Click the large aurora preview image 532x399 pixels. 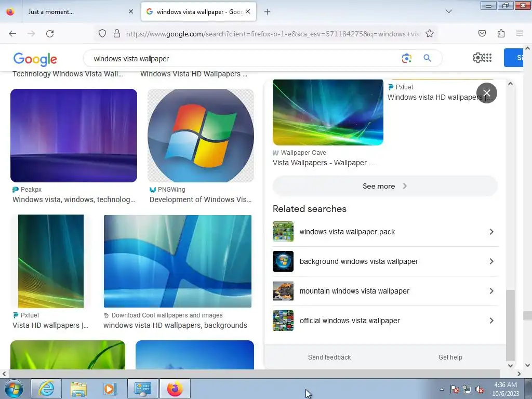pos(328,112)
